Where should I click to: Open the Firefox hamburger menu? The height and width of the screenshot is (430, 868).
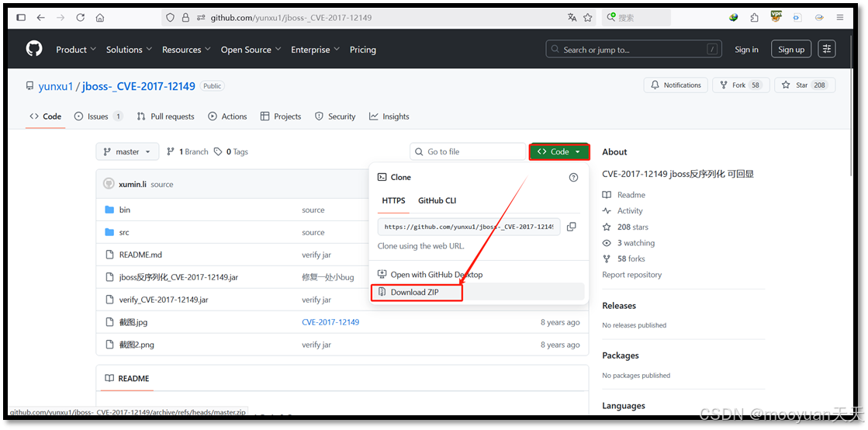(x=840, y=18)
